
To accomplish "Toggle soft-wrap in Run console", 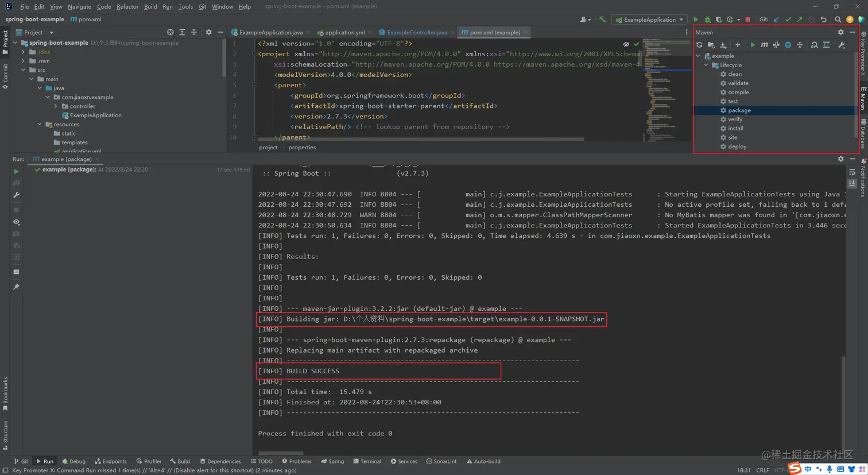I will [x=852, y=172].
